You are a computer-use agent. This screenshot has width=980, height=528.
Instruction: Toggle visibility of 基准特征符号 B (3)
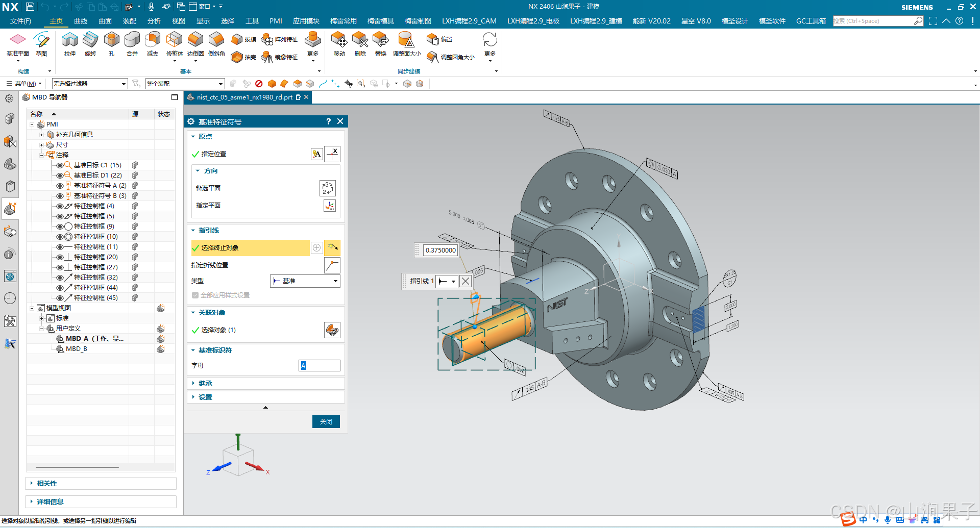click(x=60, y=196)
